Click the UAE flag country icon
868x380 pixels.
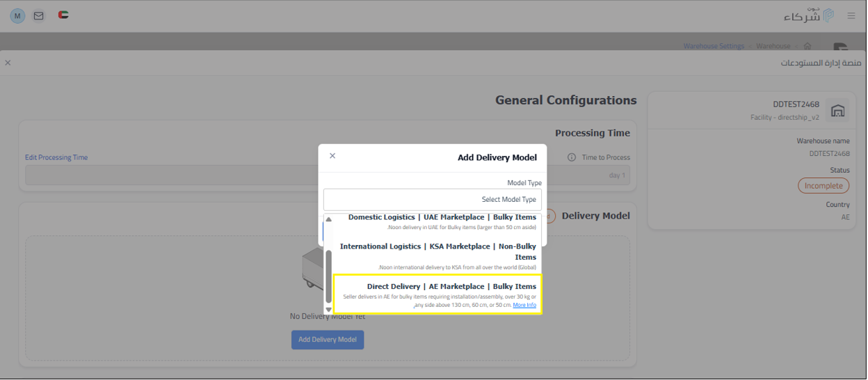[x=63, y=15]
